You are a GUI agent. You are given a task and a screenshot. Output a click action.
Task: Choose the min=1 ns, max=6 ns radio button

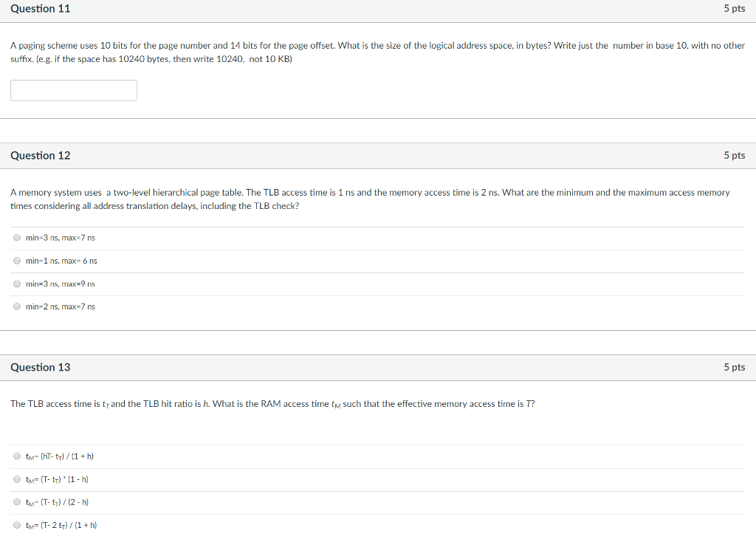click(x=17, y=261)
